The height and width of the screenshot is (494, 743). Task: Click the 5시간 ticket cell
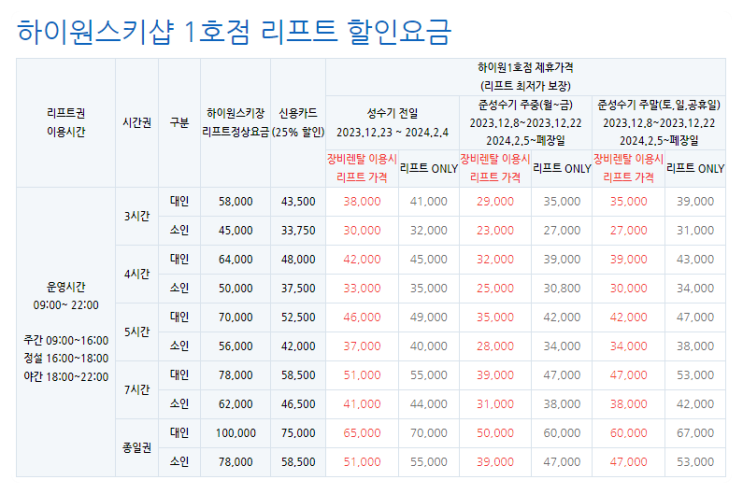click(x=137, y=332)
